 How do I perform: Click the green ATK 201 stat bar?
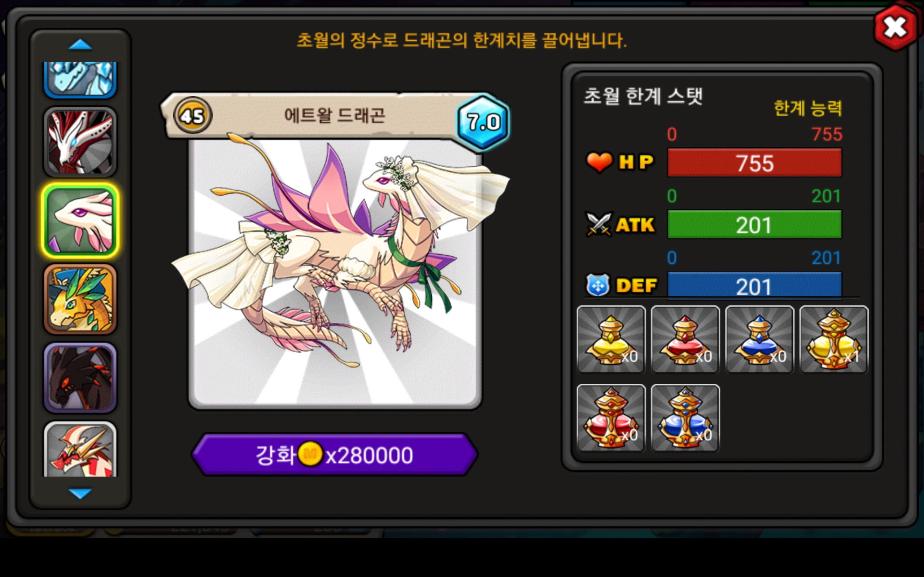click(x=754, y=225)
